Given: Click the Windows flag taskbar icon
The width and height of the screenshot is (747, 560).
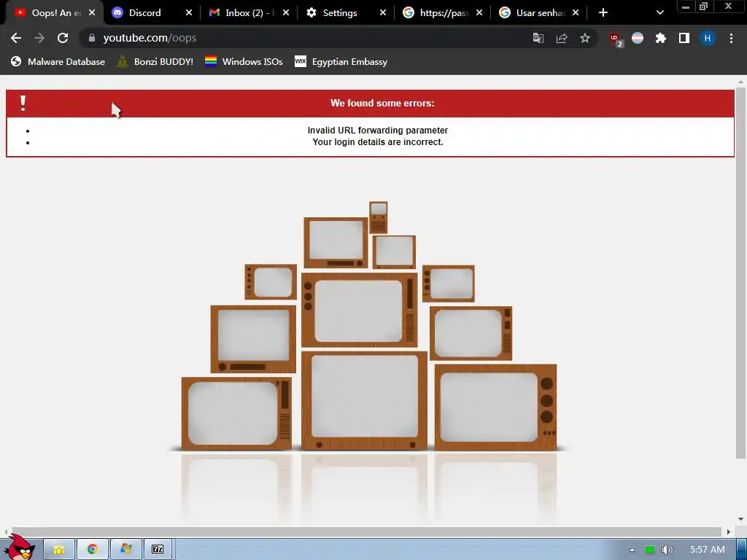Looking at the screenshot, I should pyautogui.click(x=125, y=550).
